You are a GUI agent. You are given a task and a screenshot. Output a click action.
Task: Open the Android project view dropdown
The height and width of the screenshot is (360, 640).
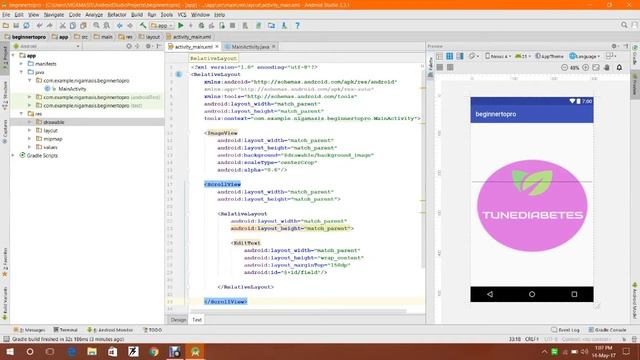47,46
